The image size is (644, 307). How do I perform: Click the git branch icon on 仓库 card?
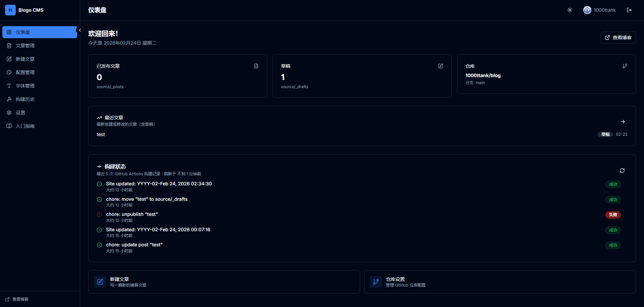pos(625,66)
